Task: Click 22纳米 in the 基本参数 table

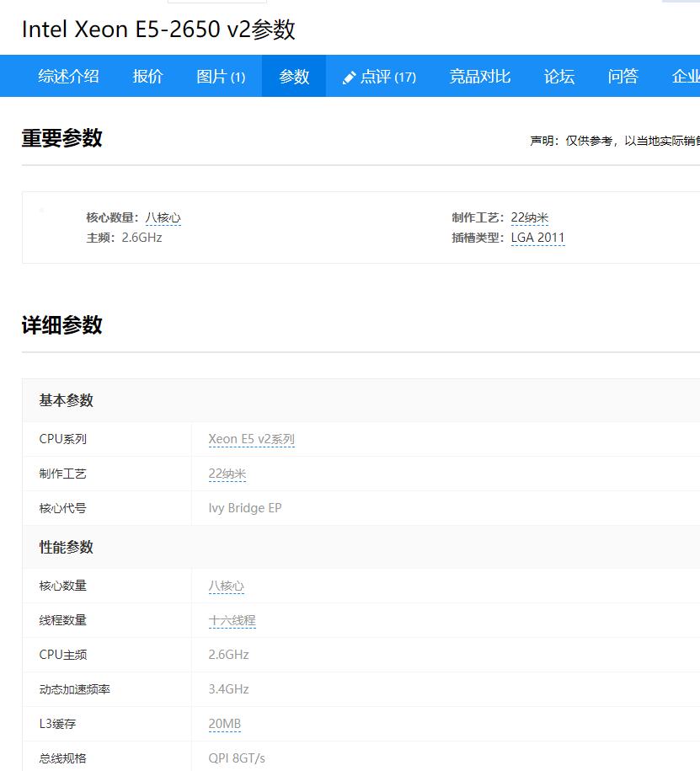Action: [227, 474]
